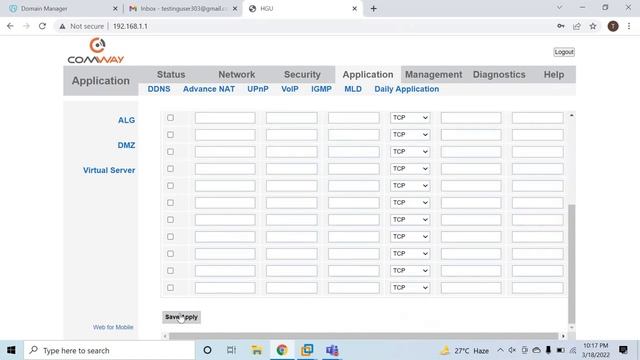Click the Logout button
The width and height of the screenshot is (640, 360).
pos(564,52)
